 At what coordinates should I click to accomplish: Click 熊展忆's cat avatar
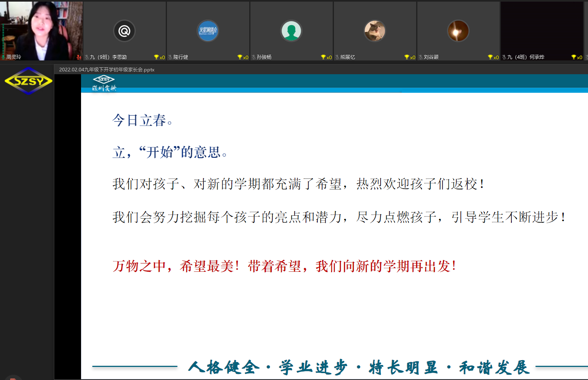374,31
